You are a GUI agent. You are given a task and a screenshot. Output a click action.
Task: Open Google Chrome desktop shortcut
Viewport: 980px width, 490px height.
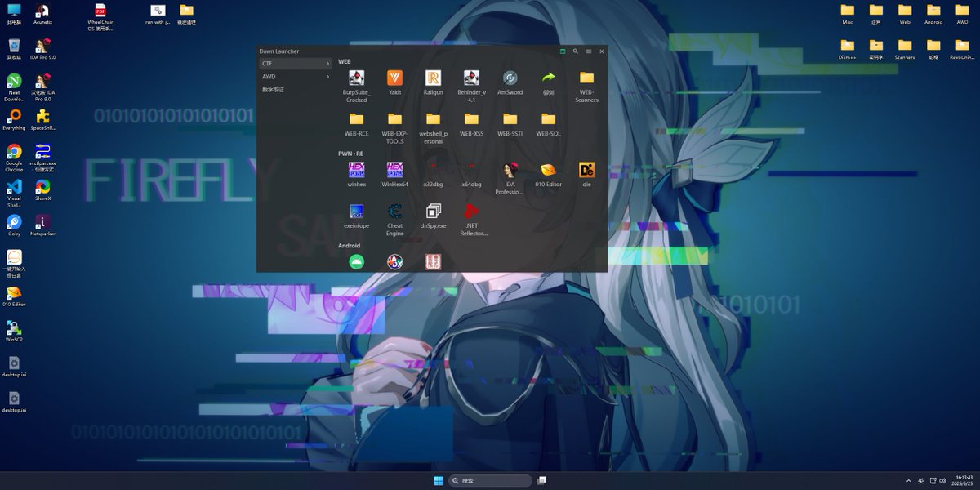click(x=14, y=158)
